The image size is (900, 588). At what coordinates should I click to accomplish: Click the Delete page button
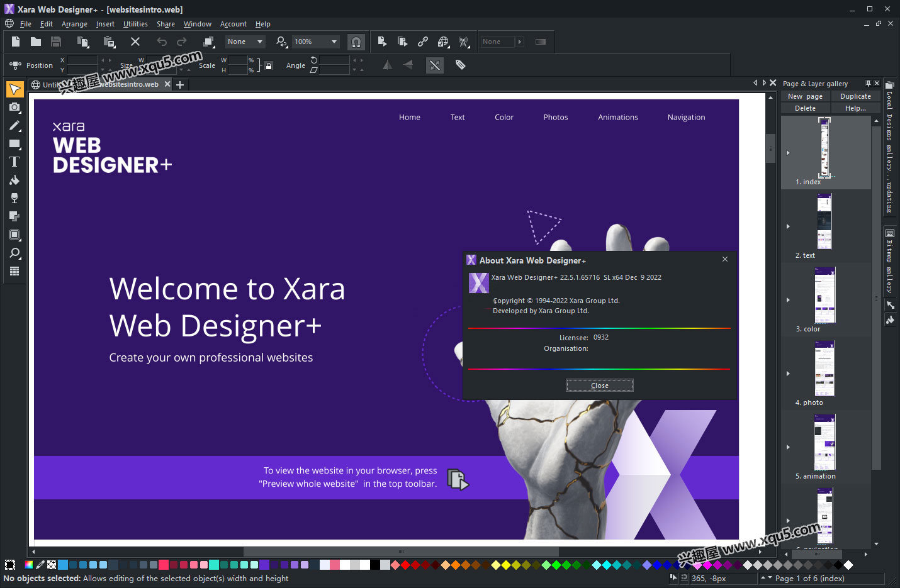[x=805, y=108]
